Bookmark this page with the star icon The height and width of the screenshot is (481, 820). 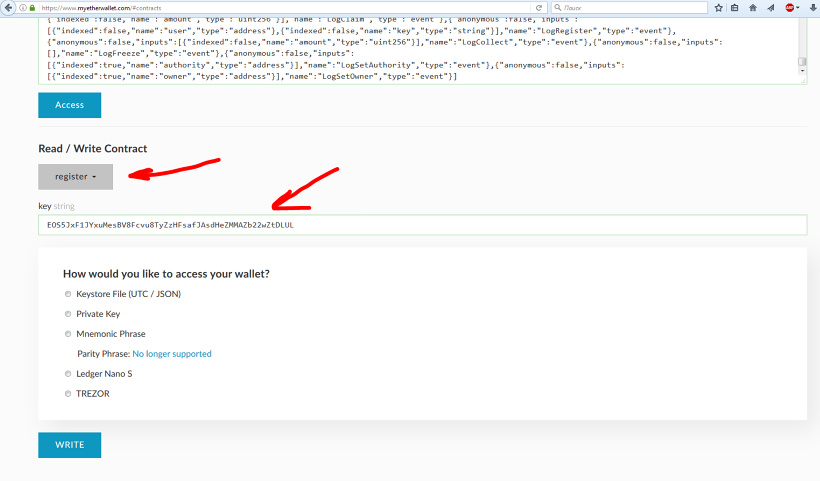click(719, 8)
